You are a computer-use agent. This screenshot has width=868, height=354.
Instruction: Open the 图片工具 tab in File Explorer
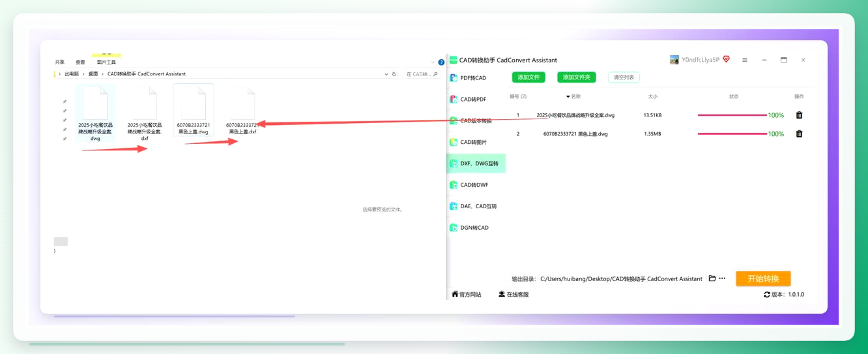pyautogui.click(x=106, y=62)
